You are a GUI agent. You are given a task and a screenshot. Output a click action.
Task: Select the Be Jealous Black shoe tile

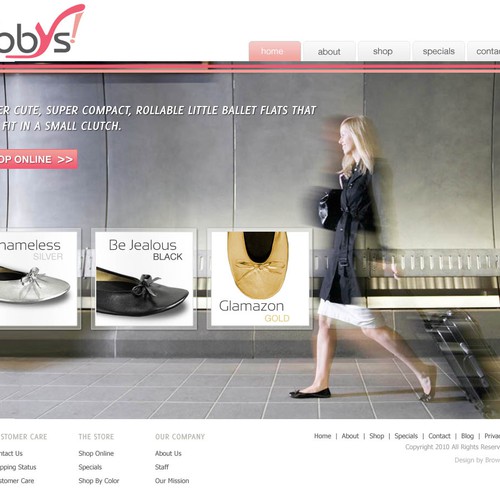[x=144, y=279]
